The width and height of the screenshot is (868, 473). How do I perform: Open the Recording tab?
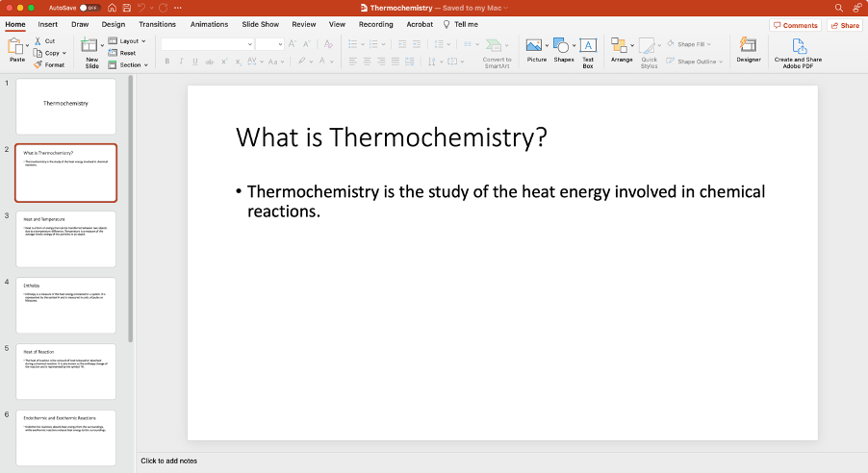375,24
